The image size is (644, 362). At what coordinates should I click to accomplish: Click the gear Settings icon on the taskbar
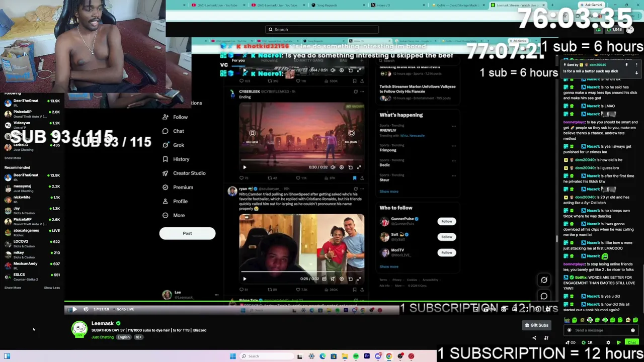(311, 356)
